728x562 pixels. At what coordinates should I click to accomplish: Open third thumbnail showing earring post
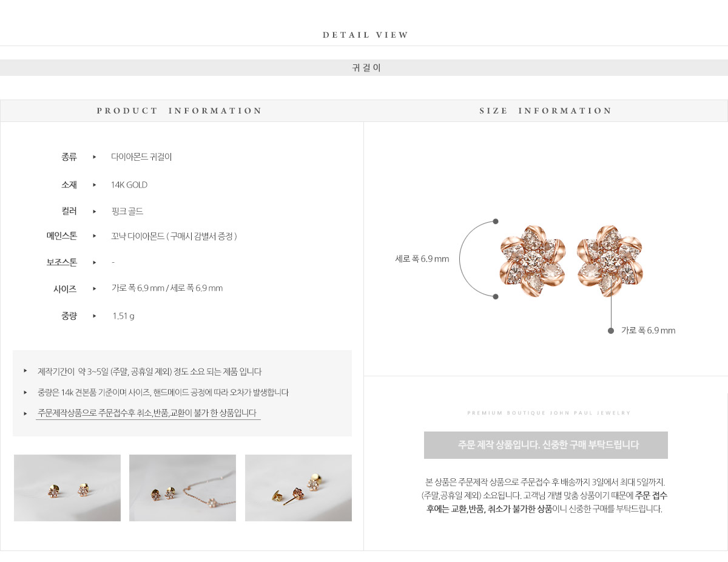point(298,488)
